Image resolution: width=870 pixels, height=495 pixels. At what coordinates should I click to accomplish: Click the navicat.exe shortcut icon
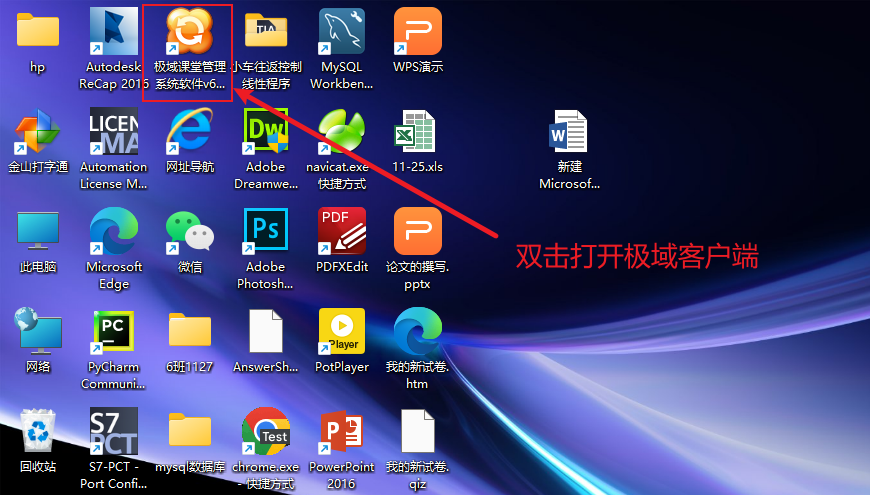point(341,131)
